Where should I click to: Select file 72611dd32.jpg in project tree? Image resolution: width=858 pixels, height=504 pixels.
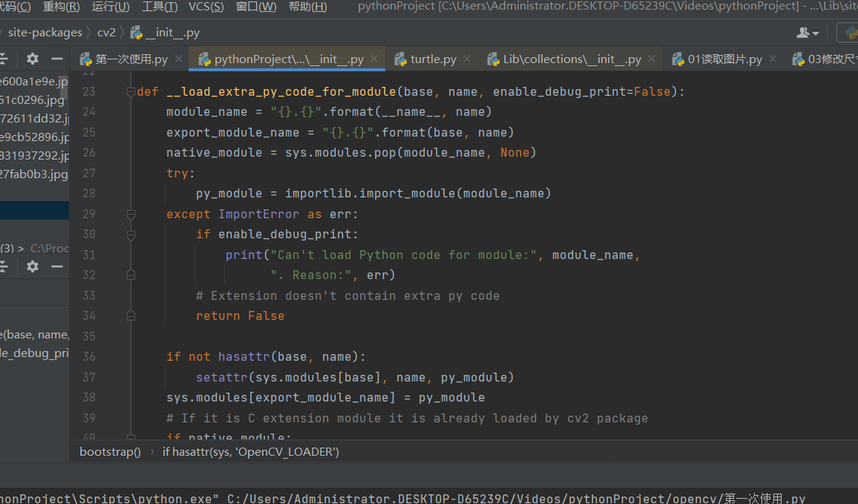click(x=34, y=119)
